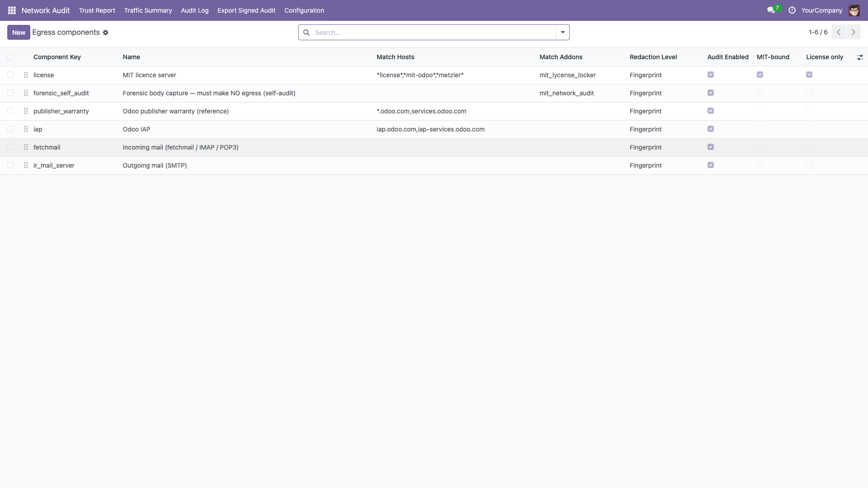Open the YourCompany company switcher
Image resolution: width=868 pixels, height=488 pixels.
(x=821, y=10)
